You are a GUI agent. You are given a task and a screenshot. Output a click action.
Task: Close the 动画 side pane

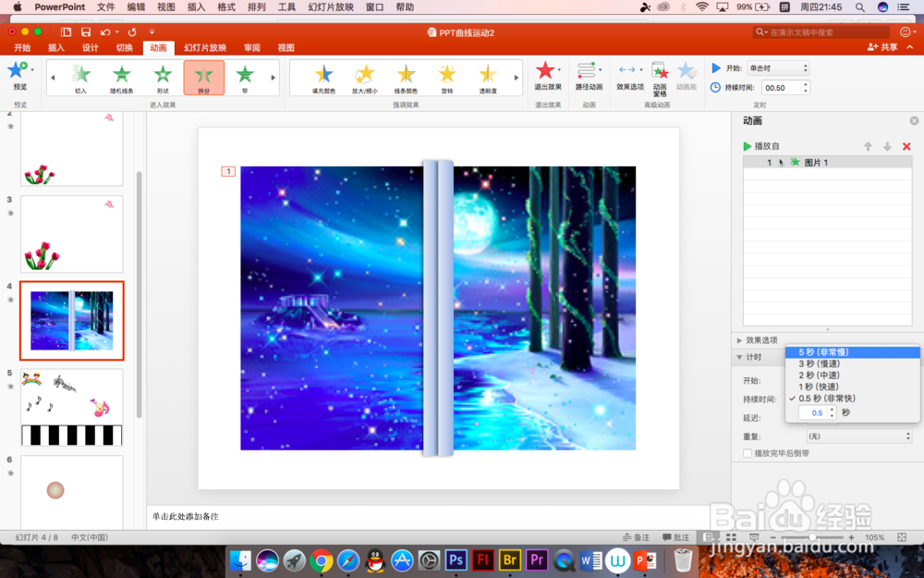click(914, 120)
